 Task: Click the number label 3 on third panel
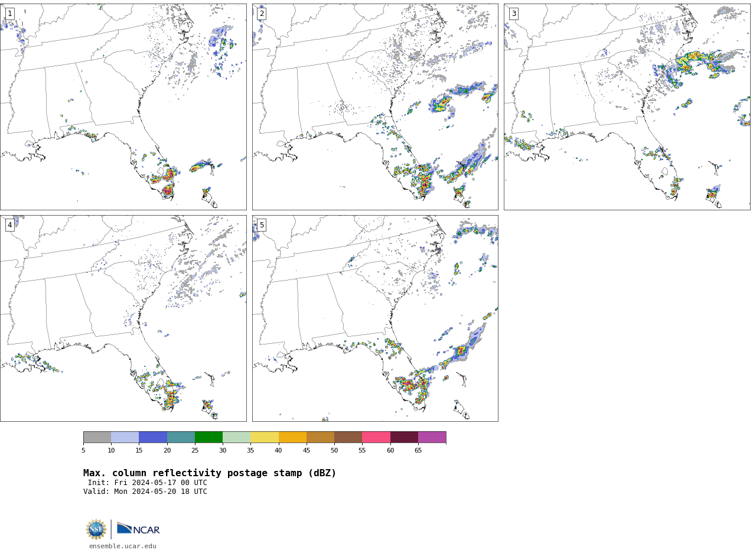click(x=513, y=14)
